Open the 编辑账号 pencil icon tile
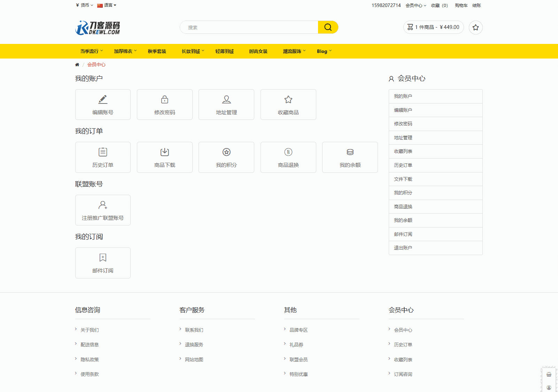 tap(103, 105)
